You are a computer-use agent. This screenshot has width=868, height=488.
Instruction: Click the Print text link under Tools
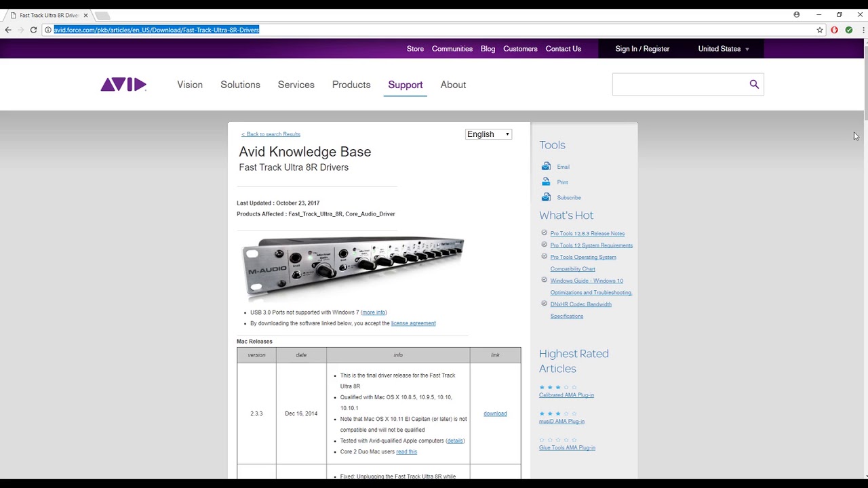tap(562, 182)
